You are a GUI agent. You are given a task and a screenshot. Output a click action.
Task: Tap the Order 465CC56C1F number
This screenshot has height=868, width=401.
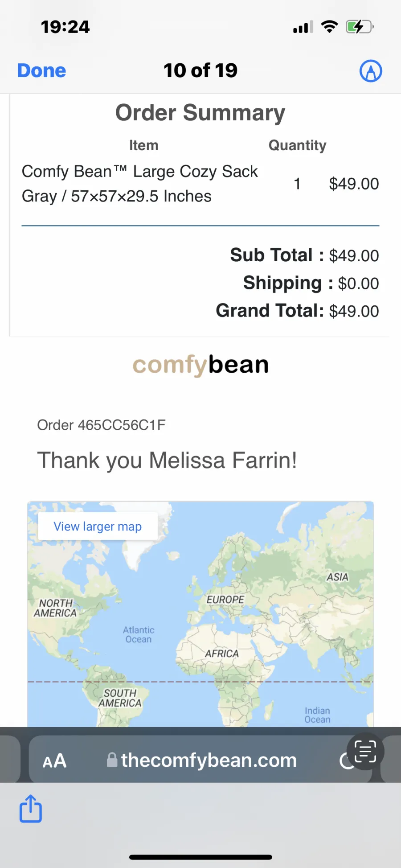(101, 425)
